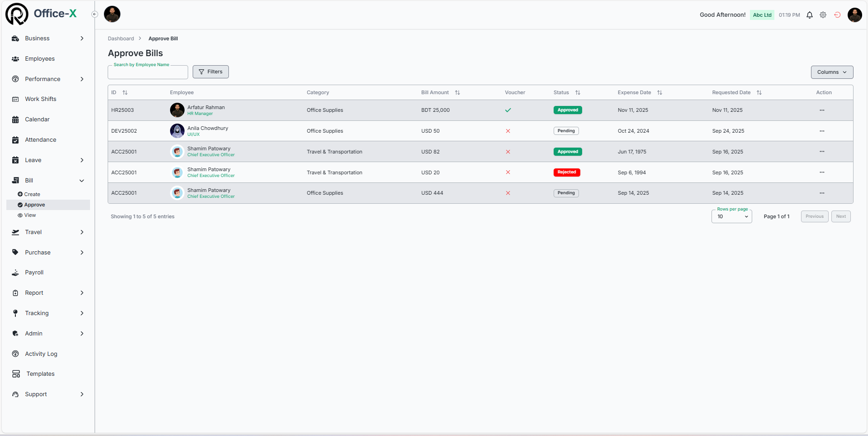Sort table by Bill Amount column

pos(457,92)
